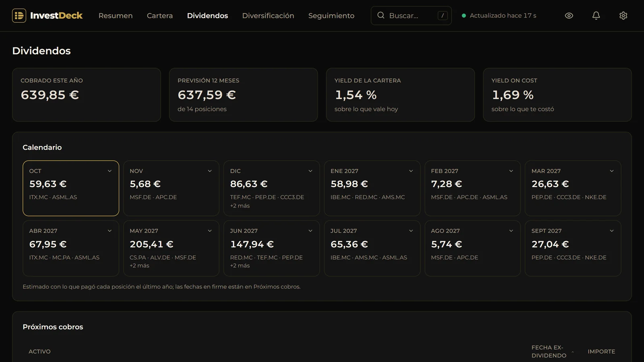
Task: Click the Yield on cost 1,69 % value
Action: pyautogui.click(x=513, y=95)
